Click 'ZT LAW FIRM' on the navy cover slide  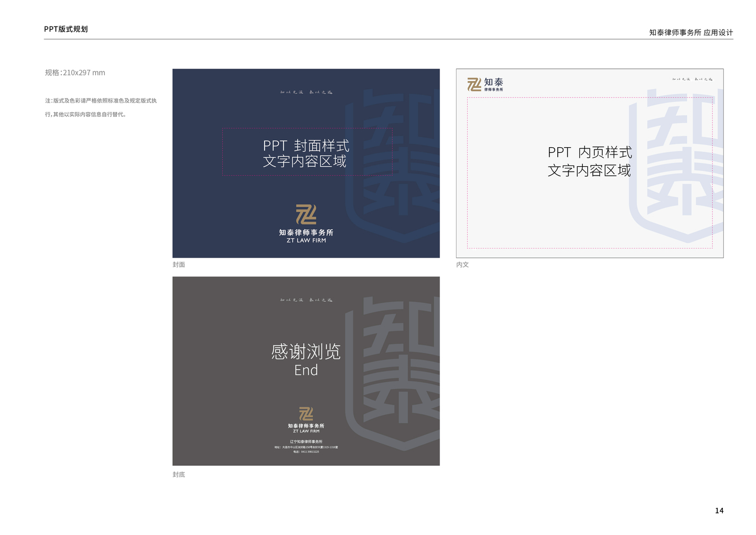(306, 241)
